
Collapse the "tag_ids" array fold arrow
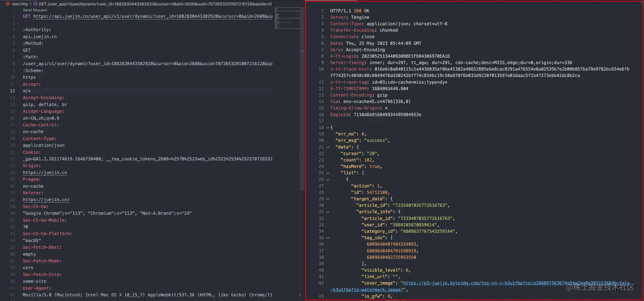328,238
